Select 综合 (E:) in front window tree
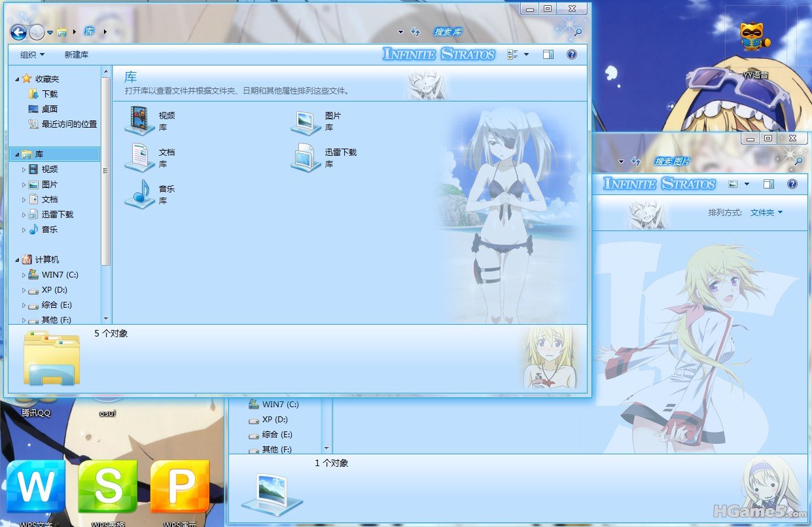This screenshot has width=812, height=527. [50, 305]
